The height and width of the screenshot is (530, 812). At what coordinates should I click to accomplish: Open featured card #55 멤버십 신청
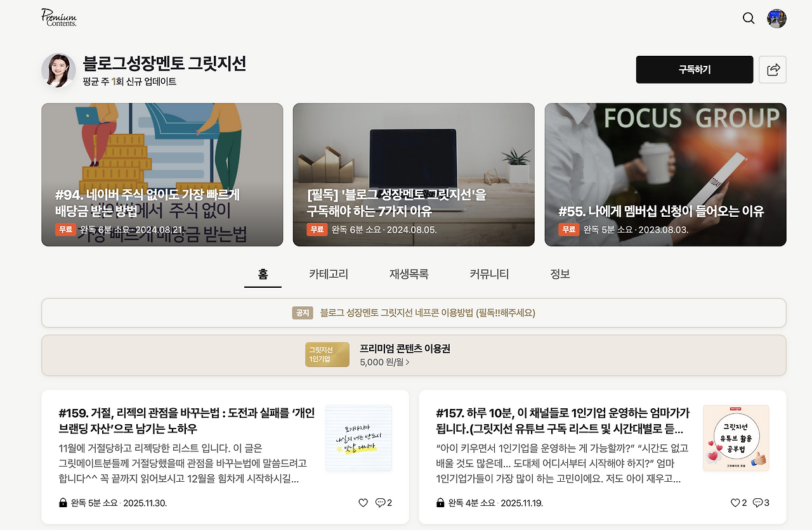tap(665, 175)
